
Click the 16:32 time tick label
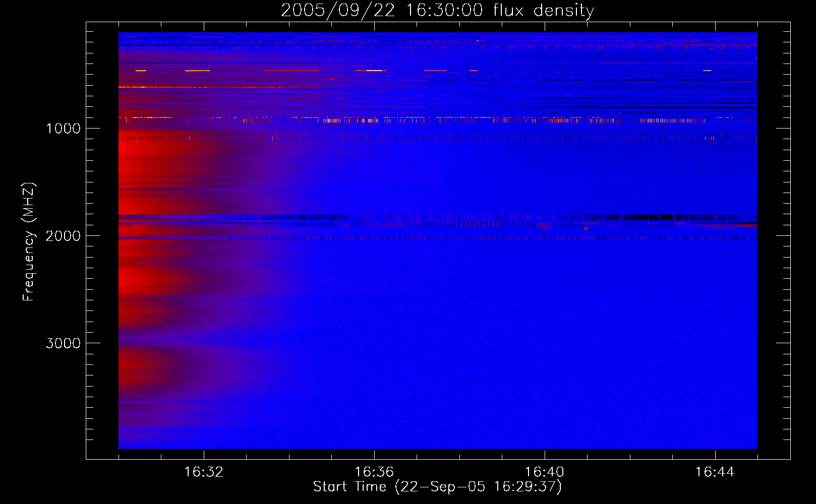(204, 472)
